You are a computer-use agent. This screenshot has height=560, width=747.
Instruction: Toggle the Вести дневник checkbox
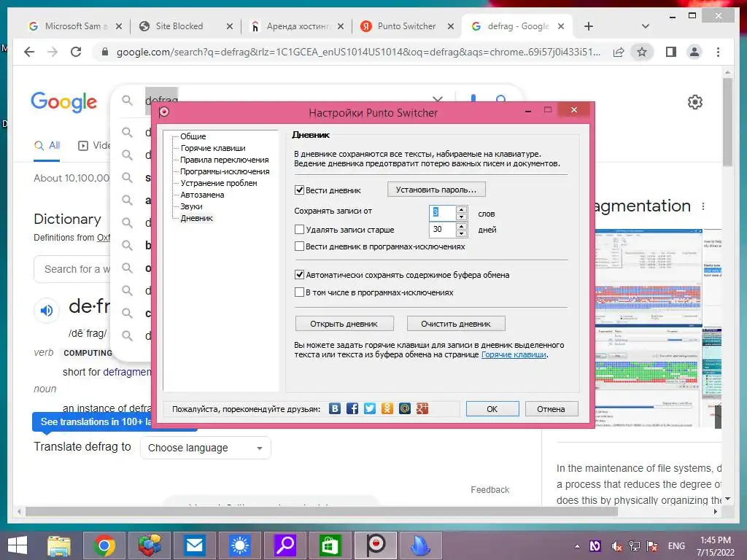tap(299, 190)
